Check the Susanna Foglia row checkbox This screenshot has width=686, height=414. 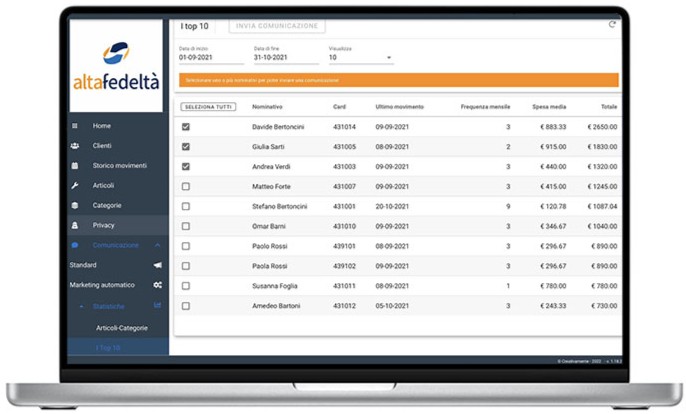pos(186,286)
